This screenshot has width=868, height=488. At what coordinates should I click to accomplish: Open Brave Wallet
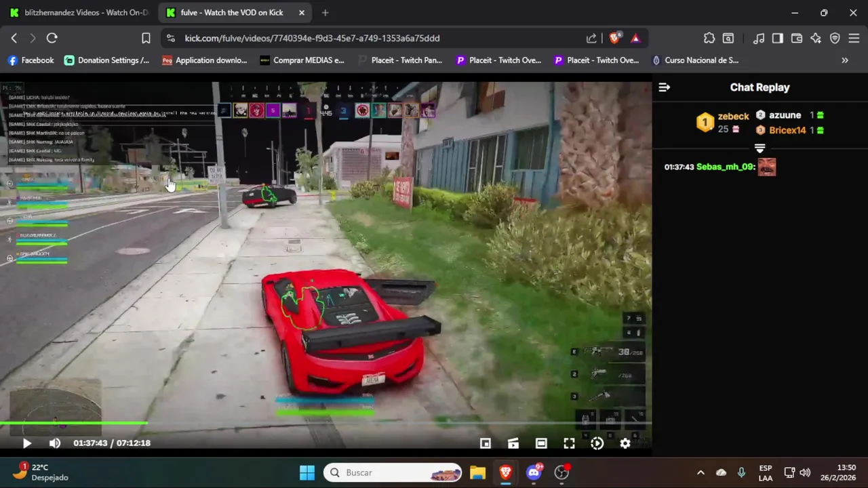[x=797, y=39]
